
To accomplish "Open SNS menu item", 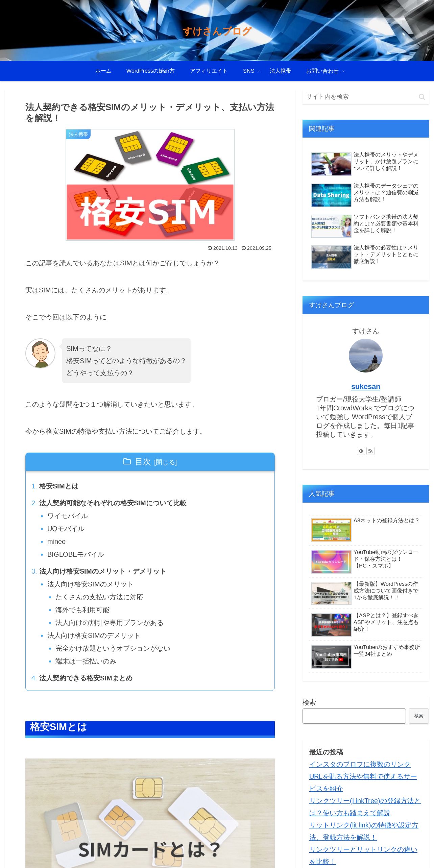I will click(248, 71).
